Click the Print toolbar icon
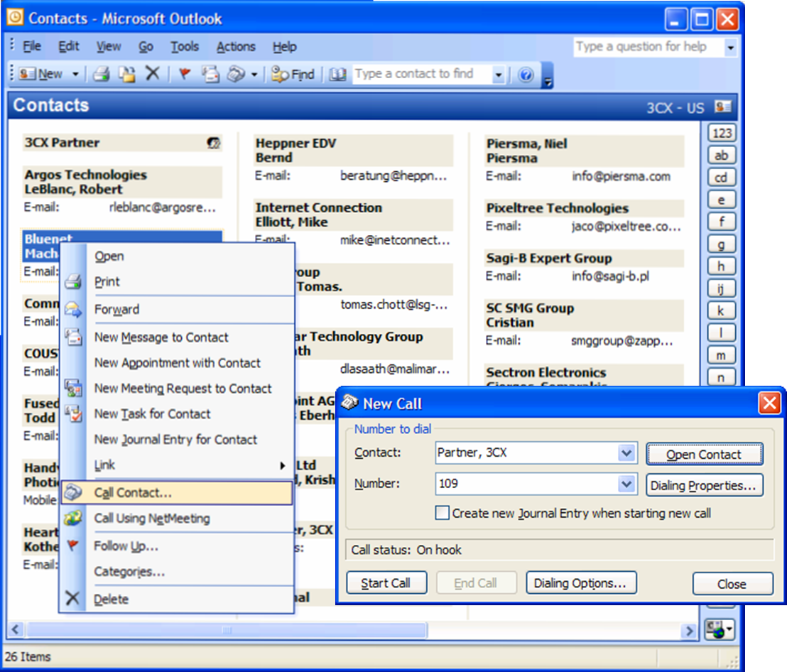Image resolution: width=787 pixels, height=672 pixels. point(102,75)
